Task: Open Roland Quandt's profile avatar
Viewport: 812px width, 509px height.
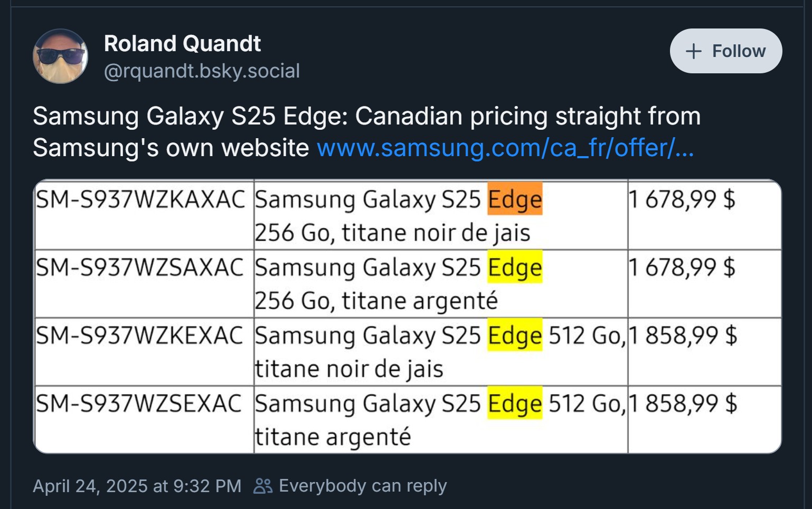Action: (60, 56)
